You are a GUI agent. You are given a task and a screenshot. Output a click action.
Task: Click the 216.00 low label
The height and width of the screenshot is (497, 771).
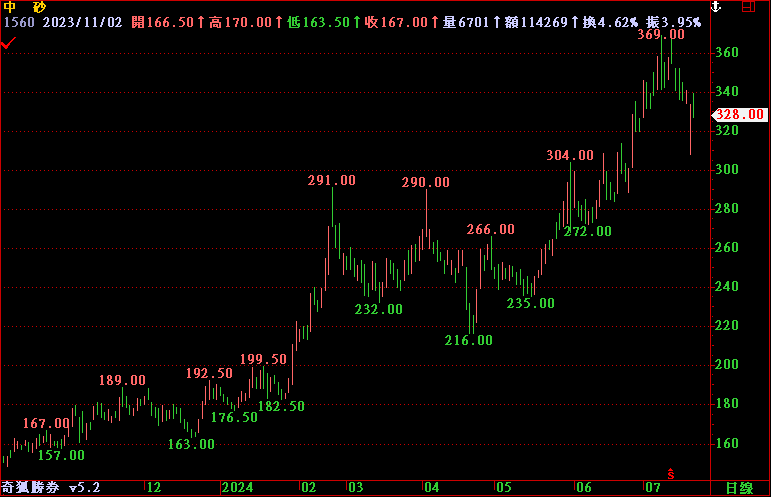(469, 340)
